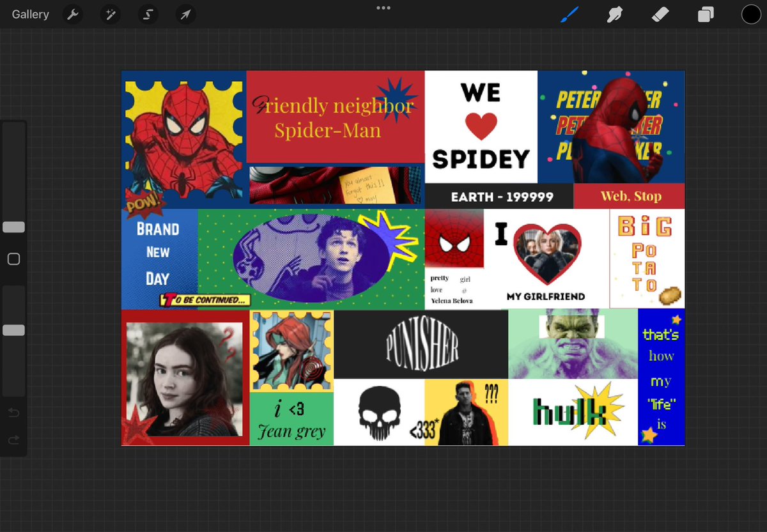Open the active color picker circle
The width and height of the screenshot is (767, 532).
[751, 14]
